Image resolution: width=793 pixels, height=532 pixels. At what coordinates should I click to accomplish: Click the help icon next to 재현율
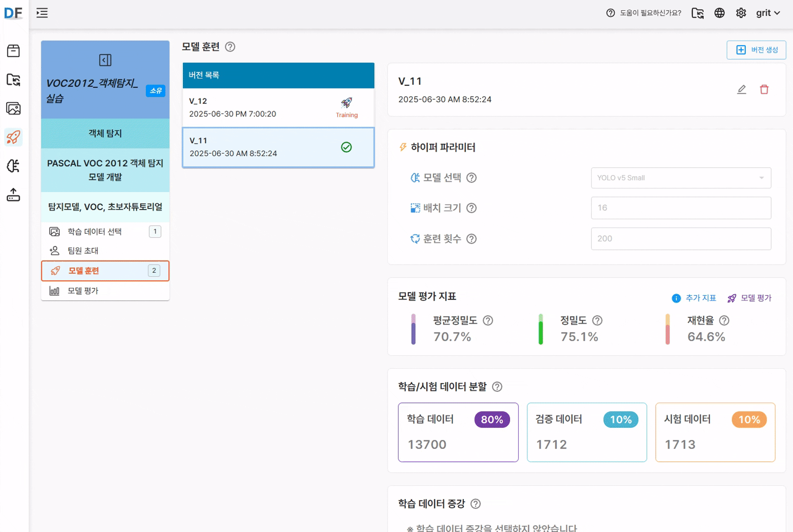point(724,321)
